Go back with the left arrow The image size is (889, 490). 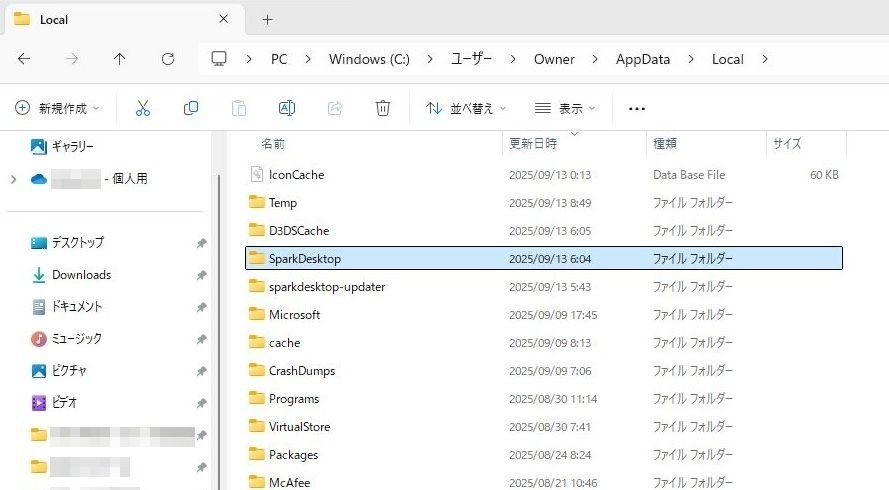24,58
